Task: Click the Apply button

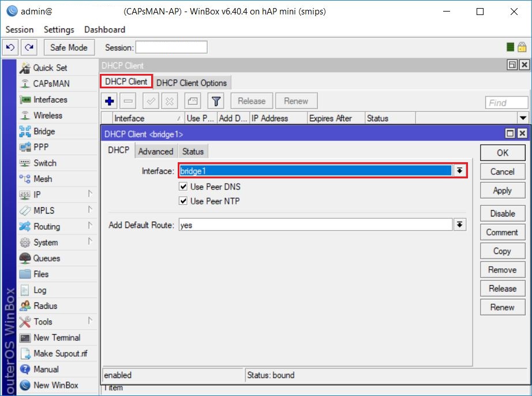Action: coord(503,190)
